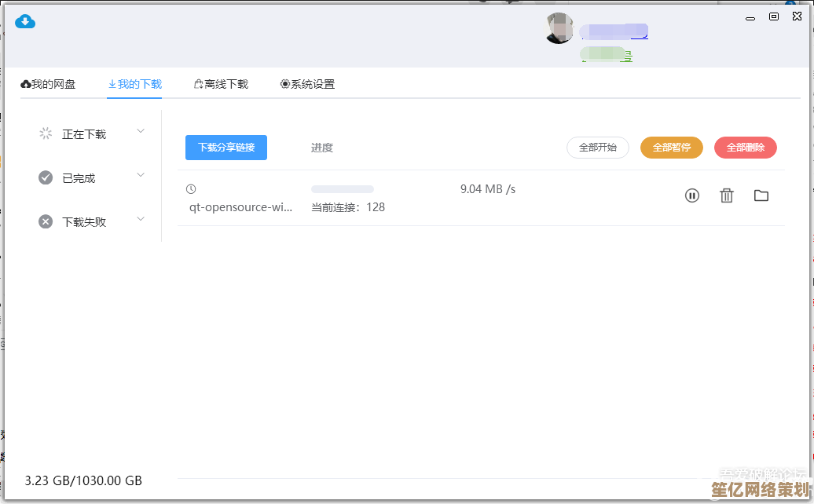Click the 下载分享链接 button

[225, 147]
